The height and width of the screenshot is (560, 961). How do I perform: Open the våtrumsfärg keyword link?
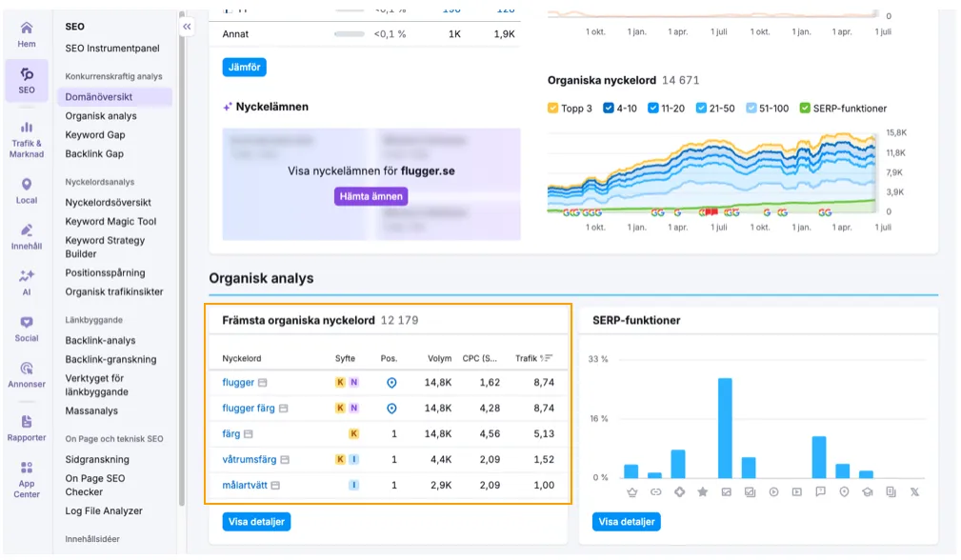(249, 459)
